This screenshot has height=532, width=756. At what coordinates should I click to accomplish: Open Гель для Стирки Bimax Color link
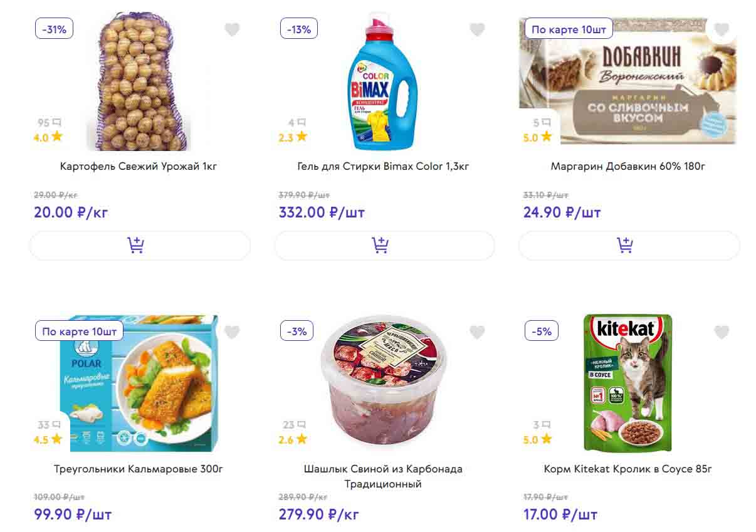click(383, 167)
